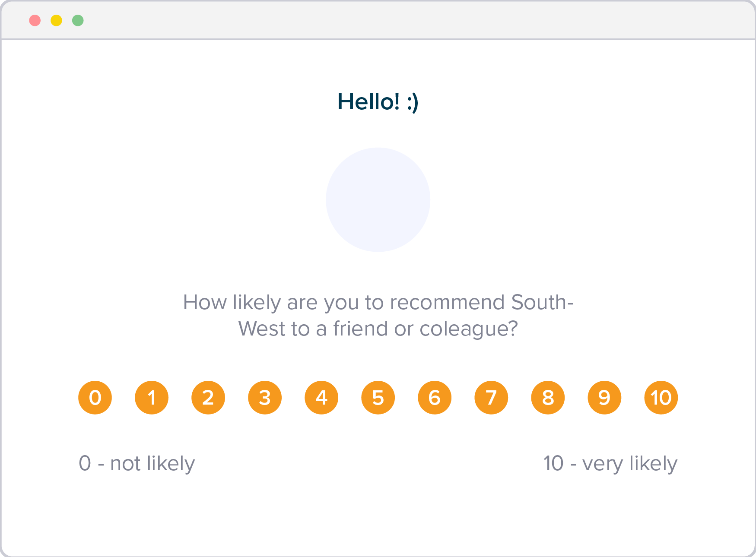Choose score 2 for the recommendation question

coord(208,398)
